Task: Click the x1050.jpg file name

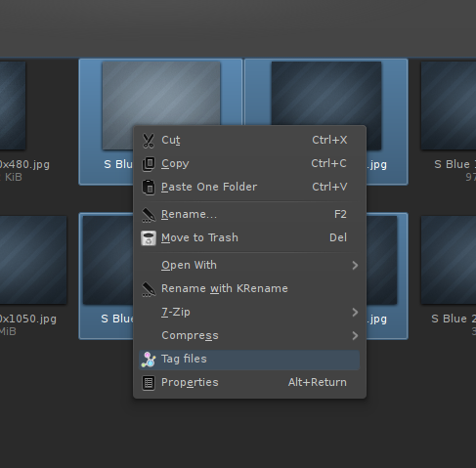Action: tap(28, 319)
